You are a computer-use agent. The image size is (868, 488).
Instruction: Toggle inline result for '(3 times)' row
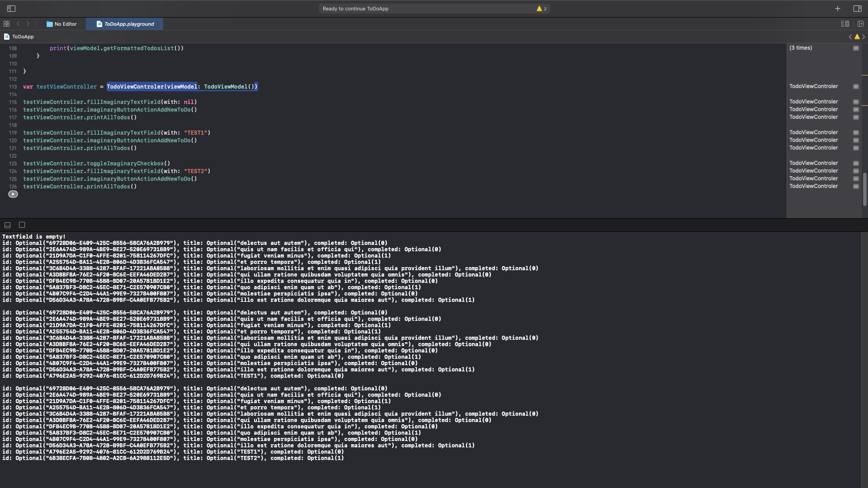click(x=856, y=48)
